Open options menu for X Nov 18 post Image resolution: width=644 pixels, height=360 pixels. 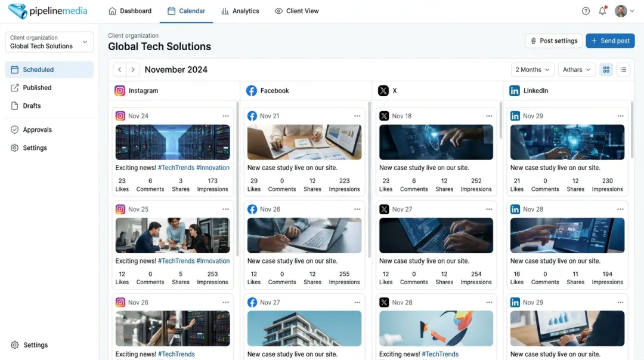[x=489, y=116]
